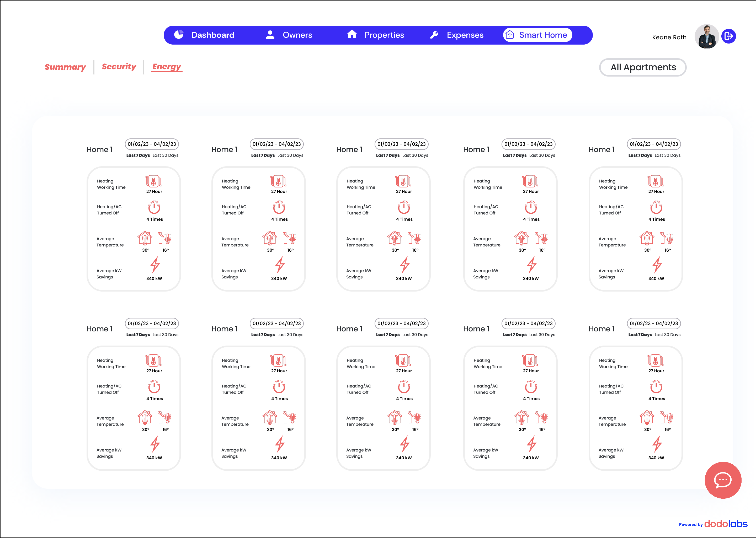Click indoor temperature house icon, second bottom-row card
Viewport: 756px width, 538px height.
click(x=270, y=417)
